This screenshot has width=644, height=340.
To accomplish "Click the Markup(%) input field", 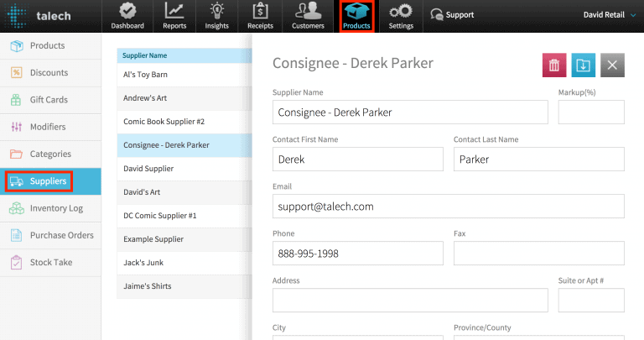I will point(591,112).
